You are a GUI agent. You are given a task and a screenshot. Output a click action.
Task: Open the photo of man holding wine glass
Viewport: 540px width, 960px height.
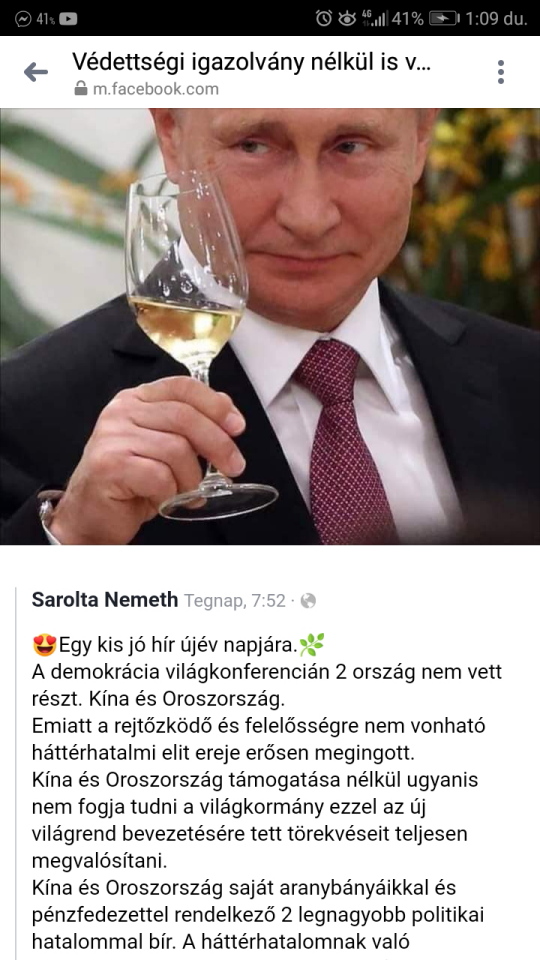coord(270,326)
